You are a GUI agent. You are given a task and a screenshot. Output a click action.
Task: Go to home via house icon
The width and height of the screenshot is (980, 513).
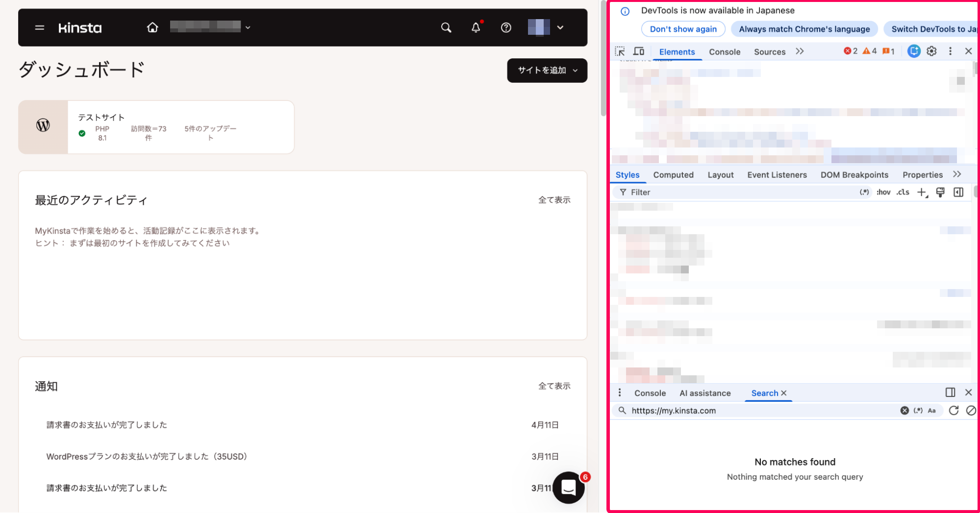click(x=152, y=27)
